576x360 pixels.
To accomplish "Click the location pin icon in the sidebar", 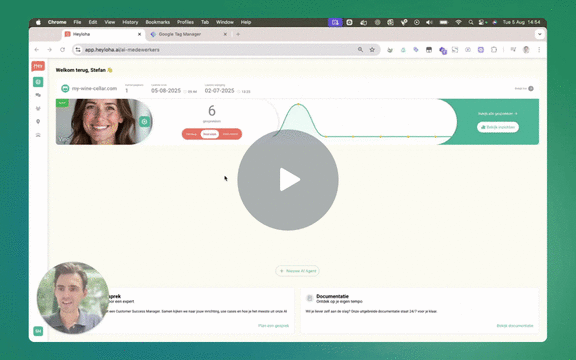I will coord(38,122).
